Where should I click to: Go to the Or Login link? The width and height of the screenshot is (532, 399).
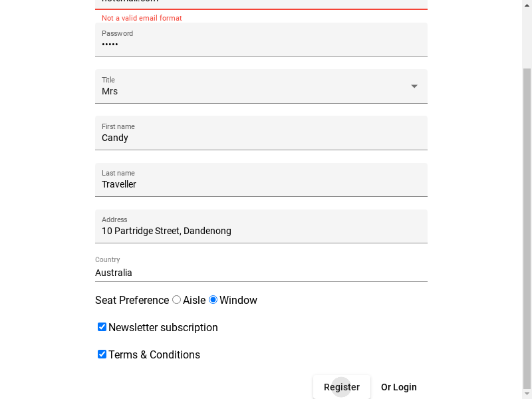[x=398, y=387]
